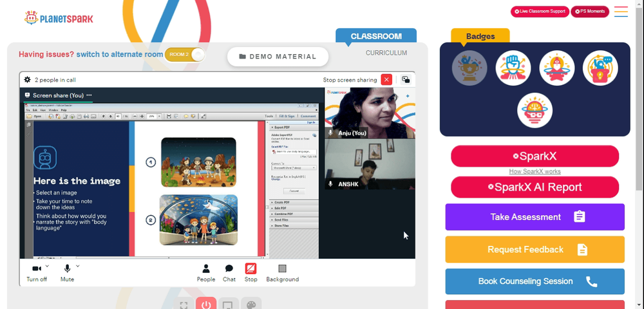This screenshot has width=644, height=309.
Task: Click Sign In link in Adobe Reader
Action: click(311, 122)
